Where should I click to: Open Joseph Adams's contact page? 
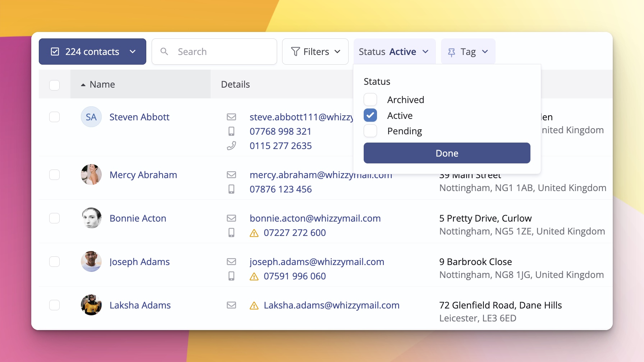pos(139,262)
